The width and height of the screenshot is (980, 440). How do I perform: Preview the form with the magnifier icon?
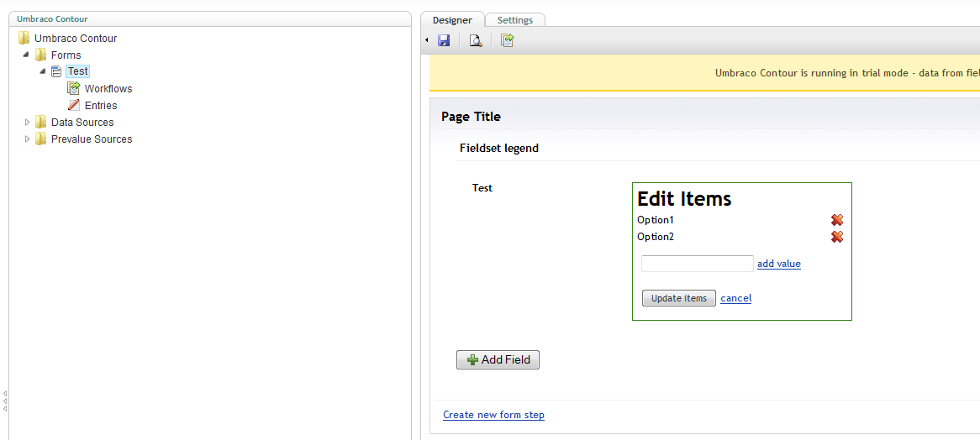[x=476, y=40]
